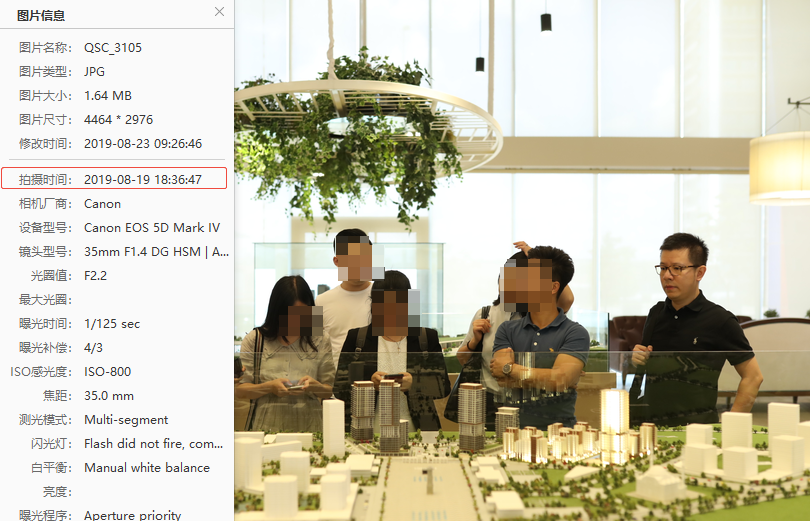
Task: Click metering mode Multi-segment
Action: click(126, 420)
